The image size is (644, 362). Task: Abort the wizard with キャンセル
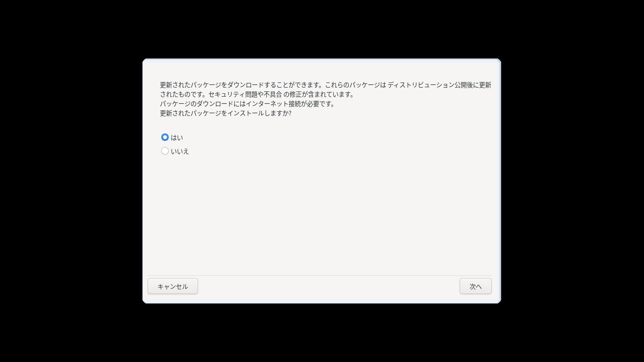pos(173,286)
